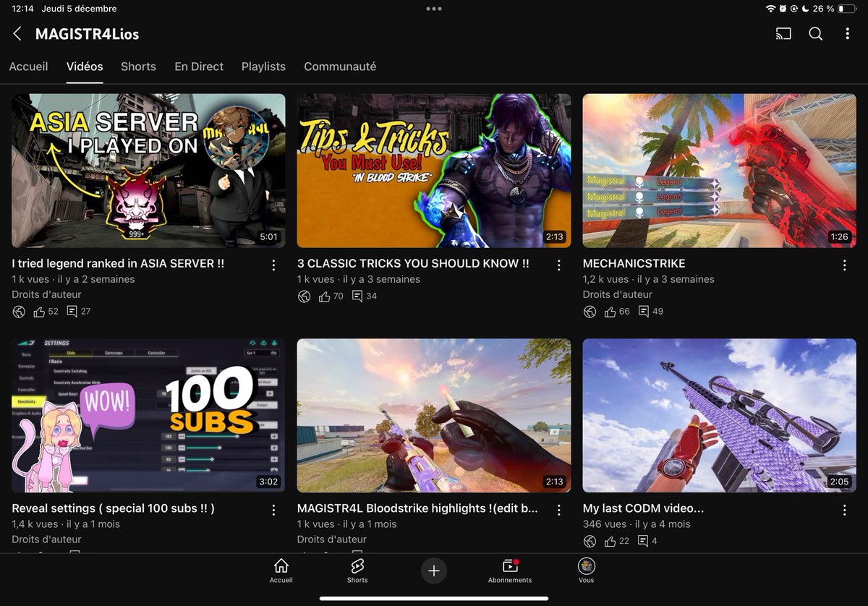Go back using the back arrow
Viewport: 868px width, 606px height.
(17, 34)
